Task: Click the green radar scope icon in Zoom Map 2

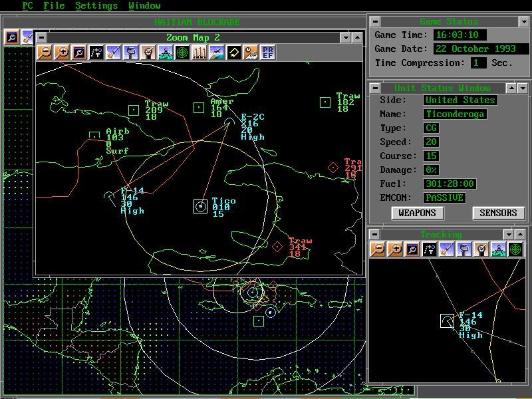Action: 182,53
